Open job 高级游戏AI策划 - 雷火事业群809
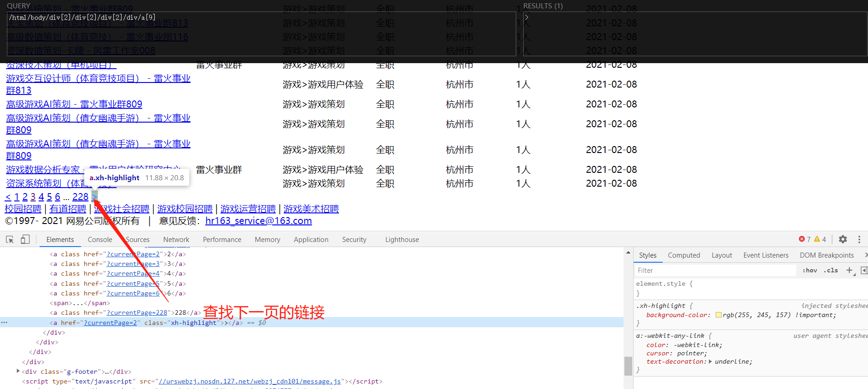 [x=74, y=104]
